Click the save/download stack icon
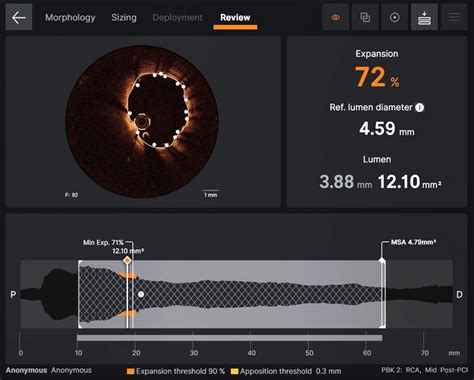Screen dimensions: 474x380 click(x=424, y=17)
